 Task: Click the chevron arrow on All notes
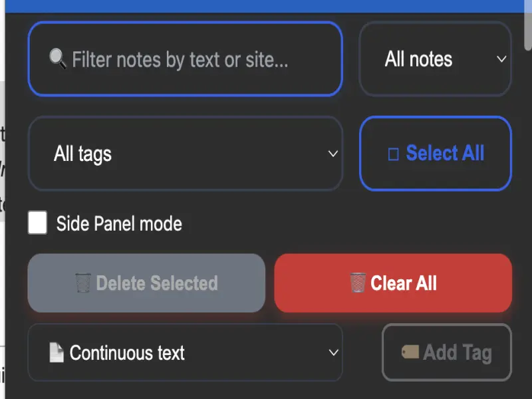[x=501, y=59]
